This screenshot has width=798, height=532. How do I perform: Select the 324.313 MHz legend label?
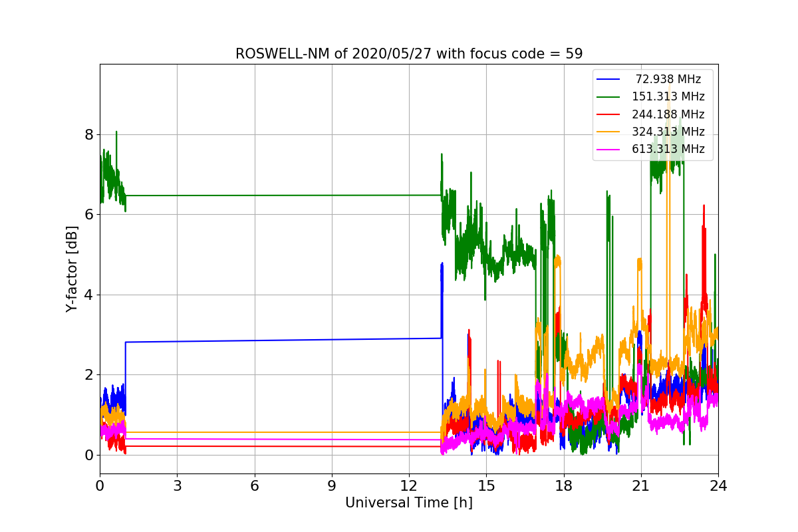[x=668, y=132]
